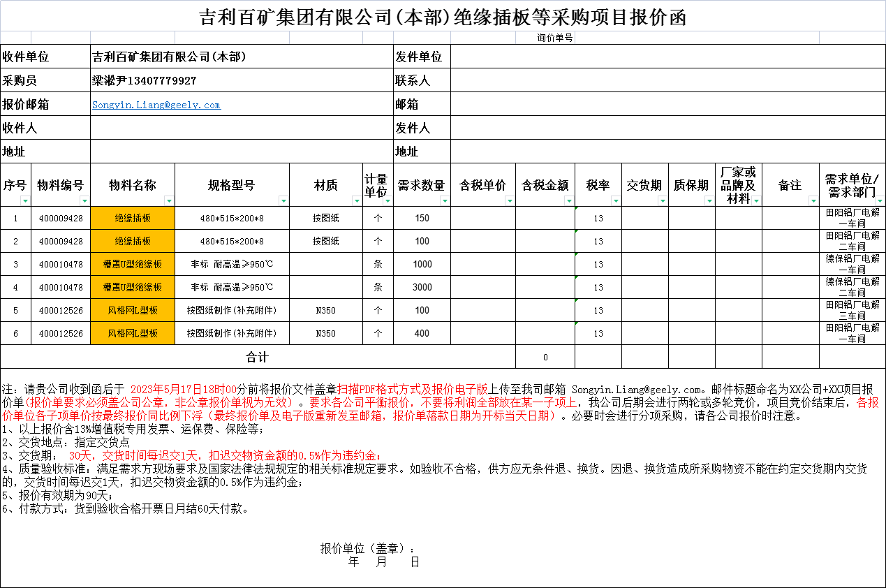The image size is (886, 588).
Task: Expand the 规格型号 filter arrow
Action: (x=284, y=201)
